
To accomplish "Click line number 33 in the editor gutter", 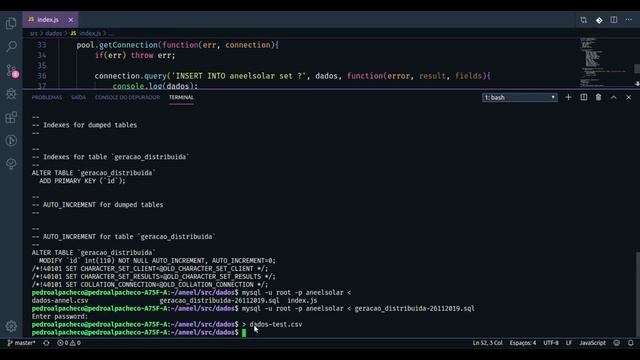I will pos(42,45).
